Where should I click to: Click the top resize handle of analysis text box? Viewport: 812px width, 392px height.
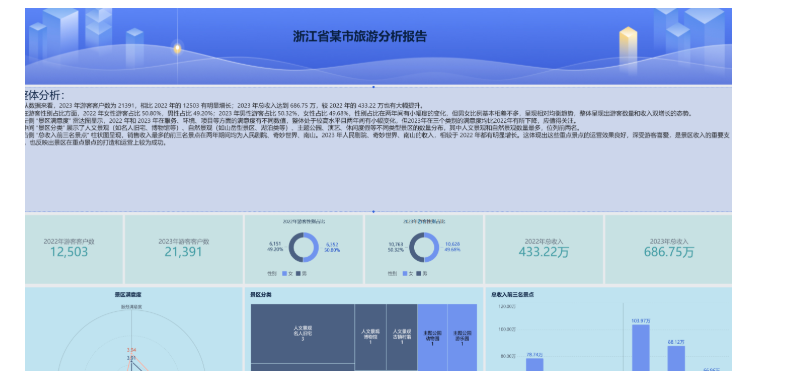click(373, 87)
